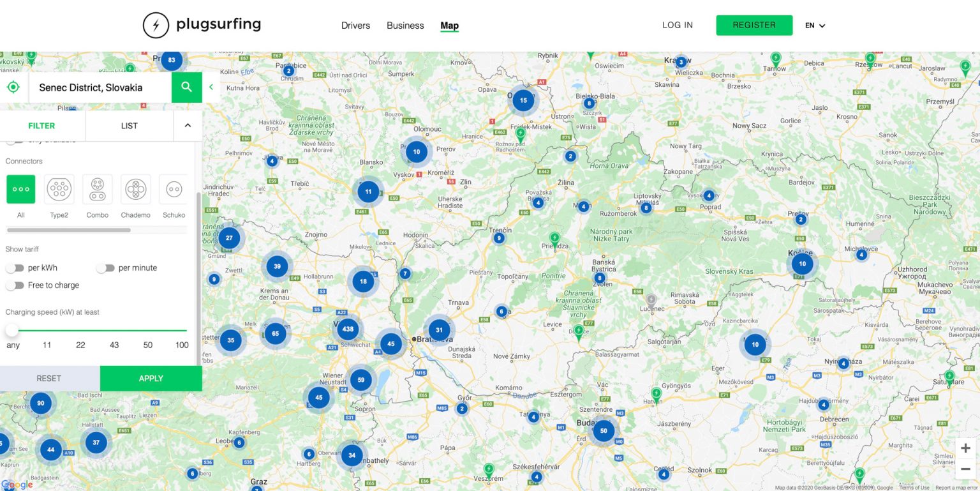The width and height of the screenshot is (980, 491).
Task: Click the green charger pin near Hatvan
Action: [x=657, y=395]
